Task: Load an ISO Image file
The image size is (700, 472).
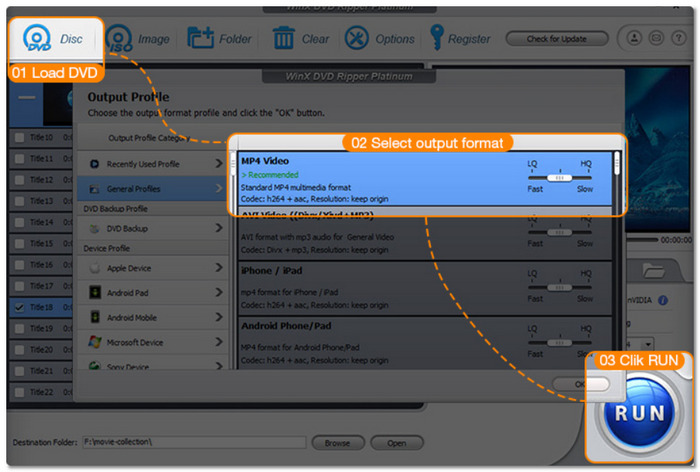Action: click(139, 39)
